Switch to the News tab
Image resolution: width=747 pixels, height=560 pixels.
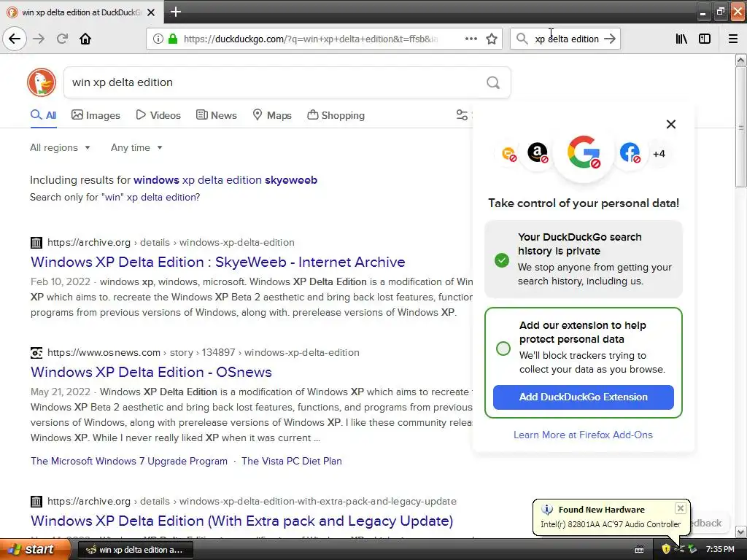tap(216, 115)
